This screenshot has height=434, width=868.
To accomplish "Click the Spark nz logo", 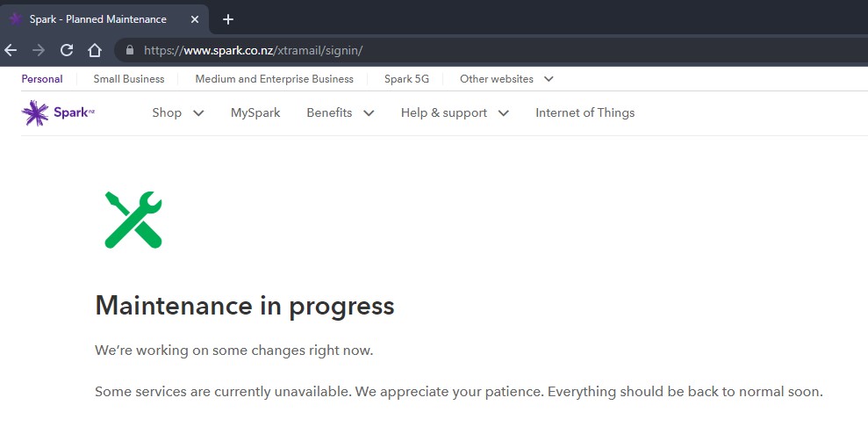I will click(58, 112).
